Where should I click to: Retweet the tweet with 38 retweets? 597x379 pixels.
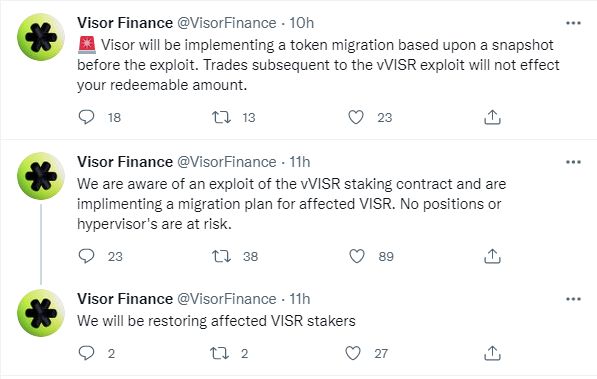[221, 256]
